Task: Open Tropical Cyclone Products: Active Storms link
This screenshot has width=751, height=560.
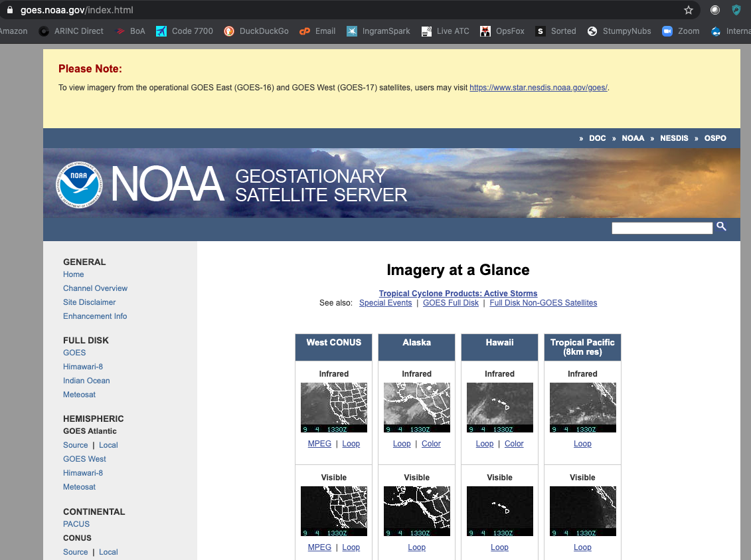Action: [458, 293]
